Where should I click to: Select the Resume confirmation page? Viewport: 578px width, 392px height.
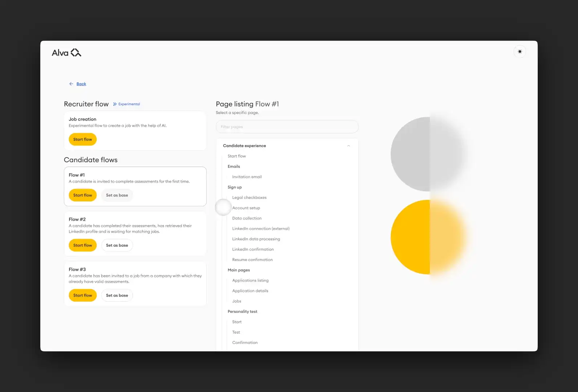(252, 260)
